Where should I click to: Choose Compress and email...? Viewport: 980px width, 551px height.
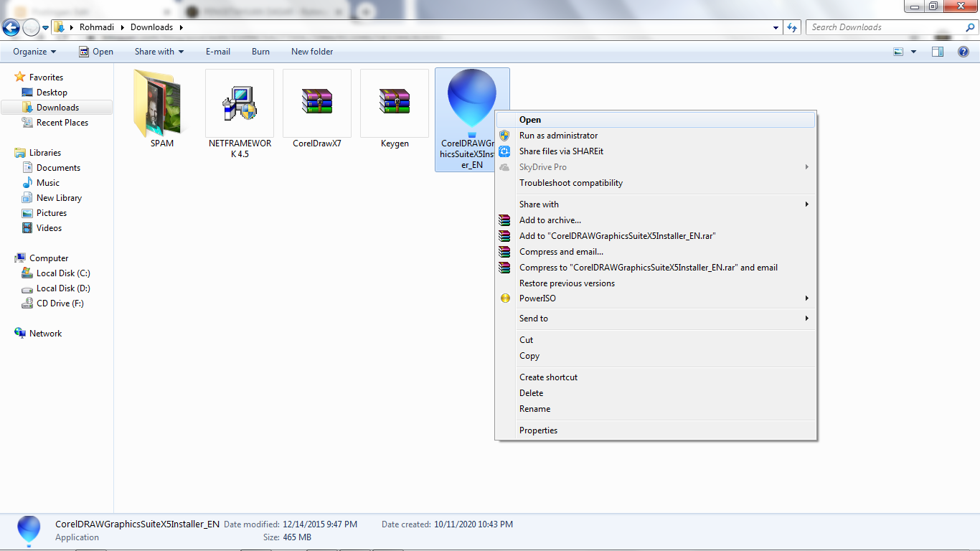click(x=656, y=252)
